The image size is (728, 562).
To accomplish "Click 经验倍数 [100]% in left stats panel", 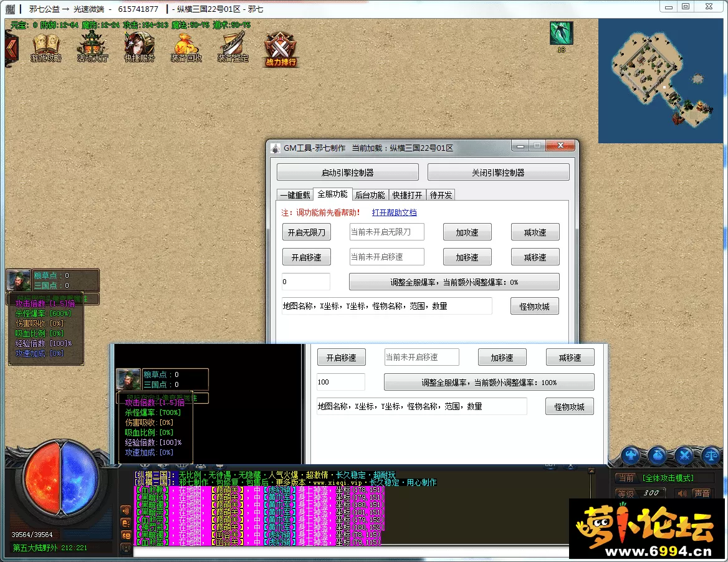I will 43,343.
